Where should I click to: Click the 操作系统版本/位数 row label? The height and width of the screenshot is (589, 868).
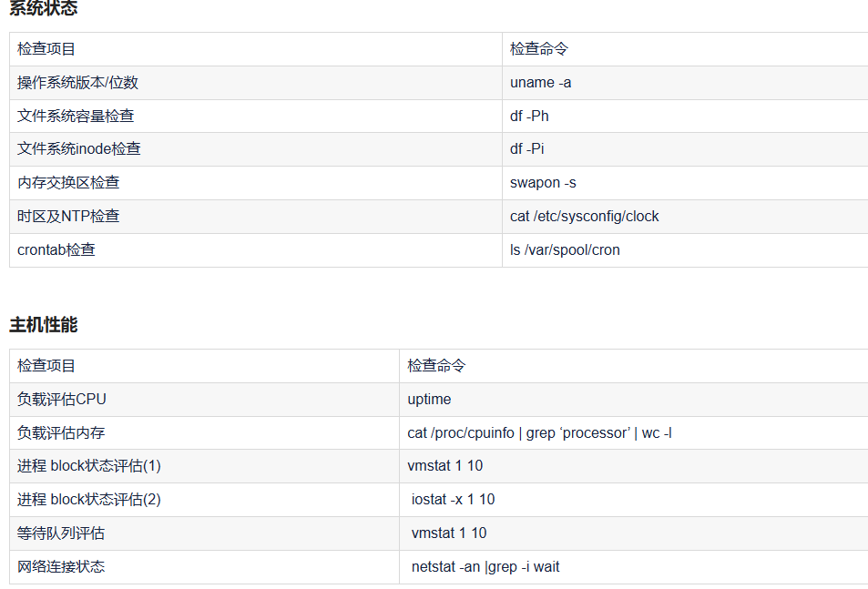[x=77, y=83]
